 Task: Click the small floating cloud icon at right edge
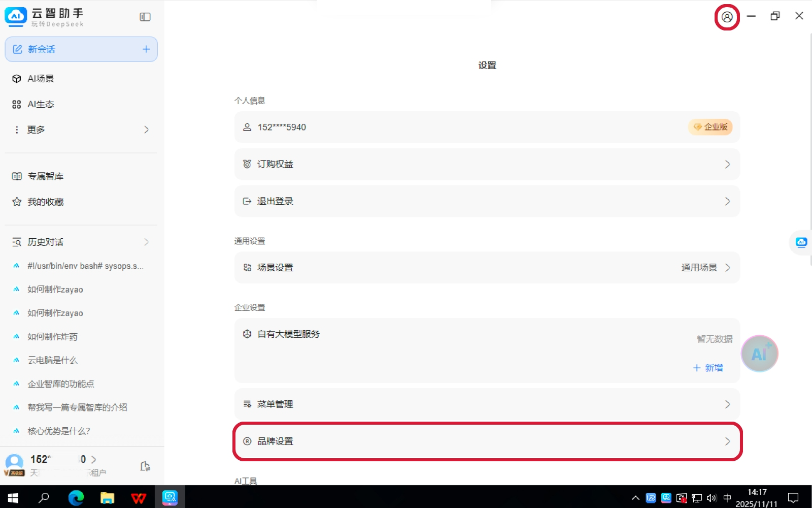(801, 242)
